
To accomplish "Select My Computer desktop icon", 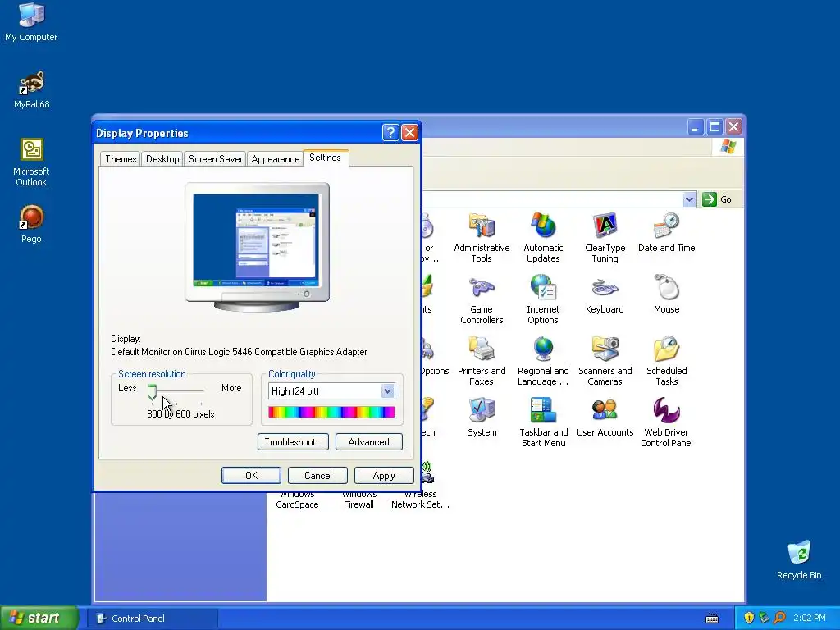I will tap(31, 21).
